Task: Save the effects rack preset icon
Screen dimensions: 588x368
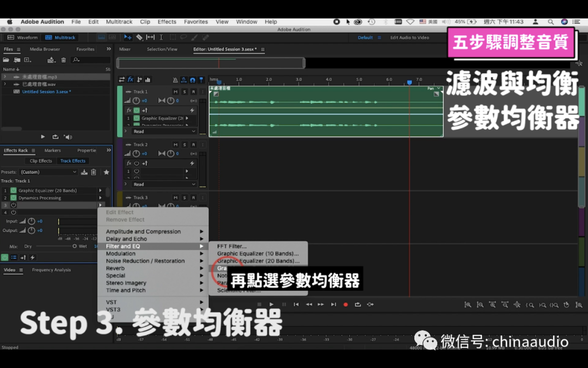Action: point(84,172)
